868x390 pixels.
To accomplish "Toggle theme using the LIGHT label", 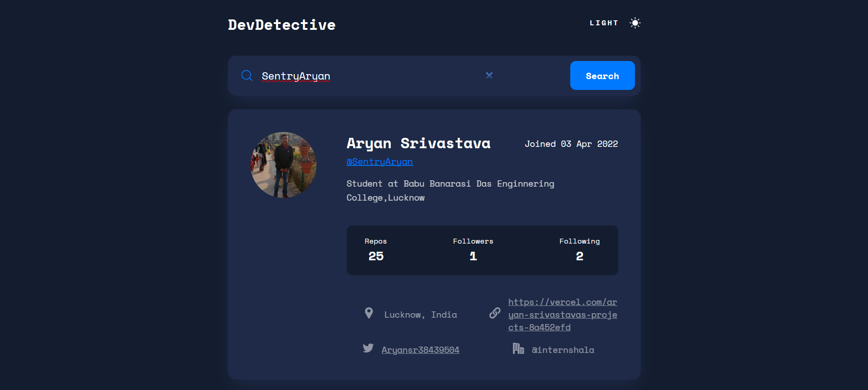I will 603,23.
